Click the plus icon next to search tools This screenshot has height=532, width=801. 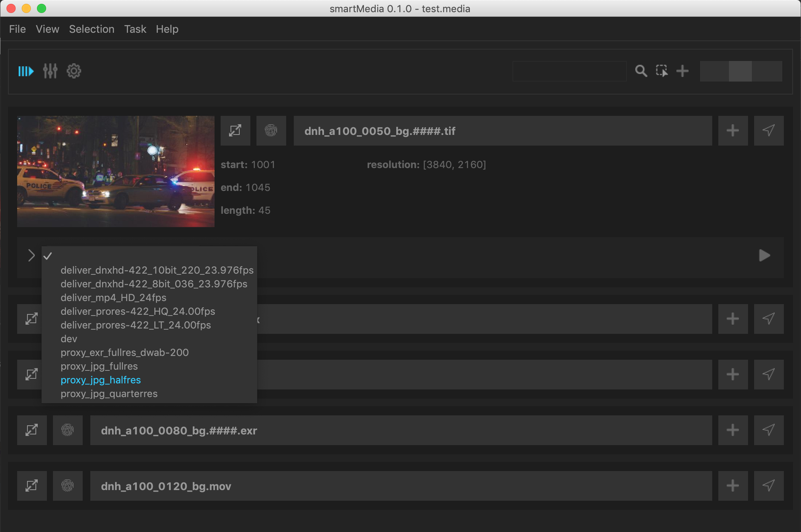[x=682, y=71]
